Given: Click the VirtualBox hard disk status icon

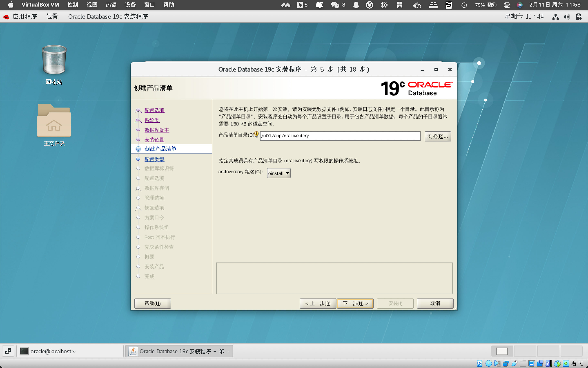Looking at the screenshot, I should 480,363.
